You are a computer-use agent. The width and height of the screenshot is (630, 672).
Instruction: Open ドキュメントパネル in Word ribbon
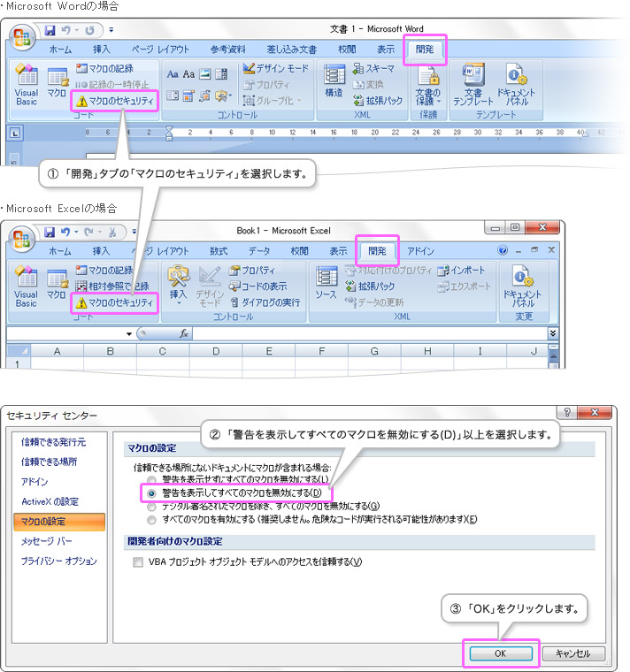pyautogui.click(x=516, y=84)
